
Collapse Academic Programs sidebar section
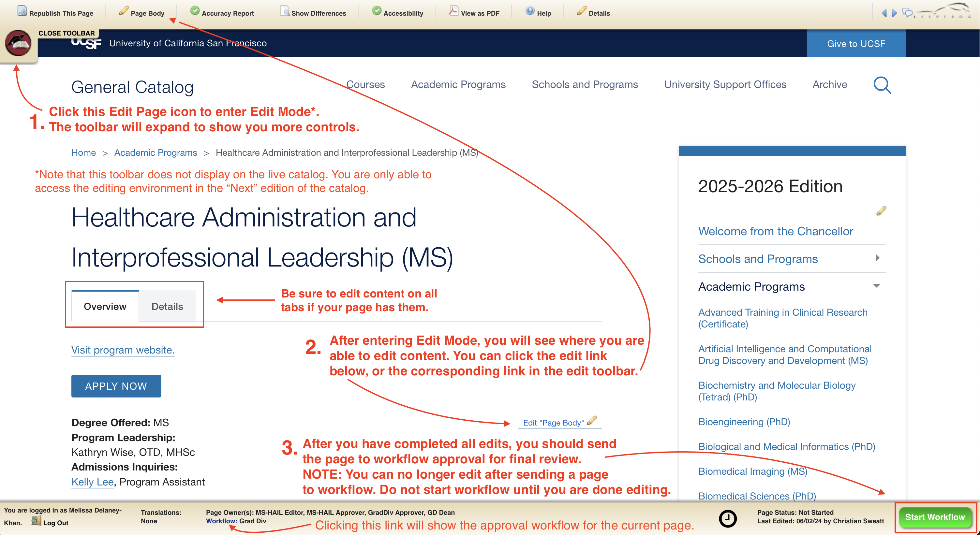[877, 285]
